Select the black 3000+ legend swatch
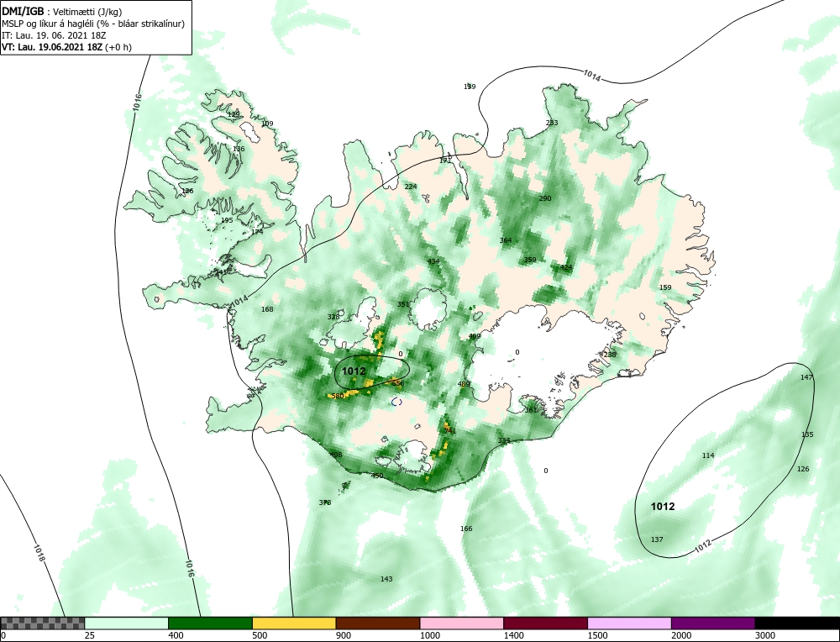The height and width of the screenshot is (642, 840). 797,623
